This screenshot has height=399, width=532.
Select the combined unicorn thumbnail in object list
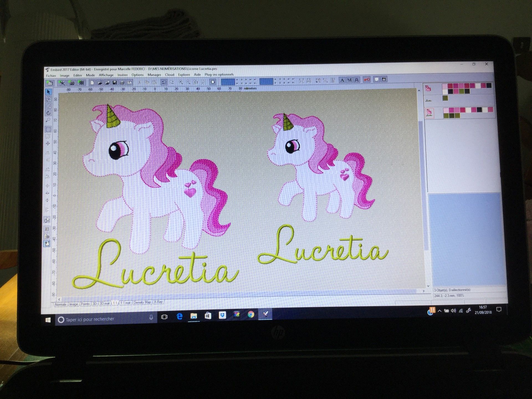click(x=429, y=113)
